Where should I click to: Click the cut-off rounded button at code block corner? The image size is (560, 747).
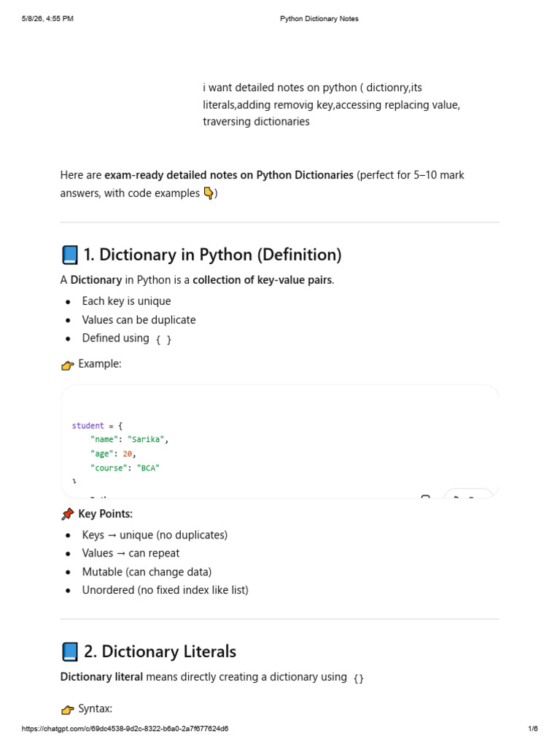point(469,494)
